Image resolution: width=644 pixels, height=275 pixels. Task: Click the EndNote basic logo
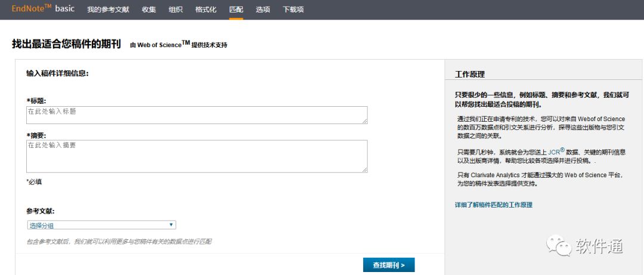point(43,8)
